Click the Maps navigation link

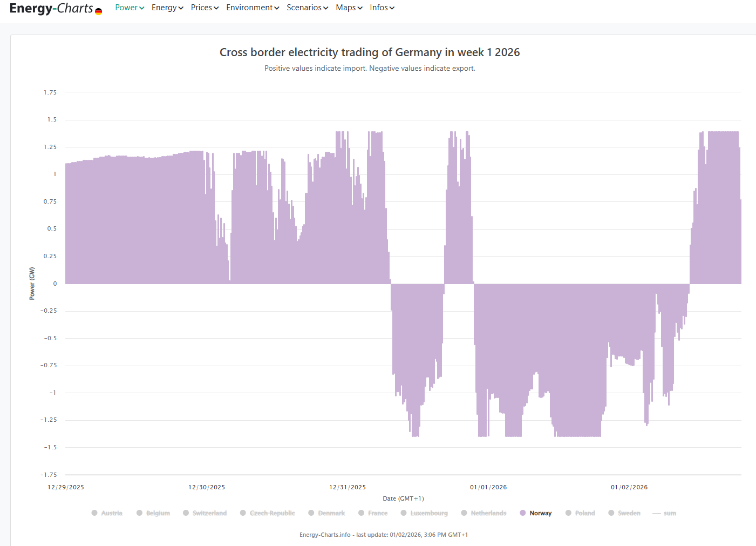[349, 8]
